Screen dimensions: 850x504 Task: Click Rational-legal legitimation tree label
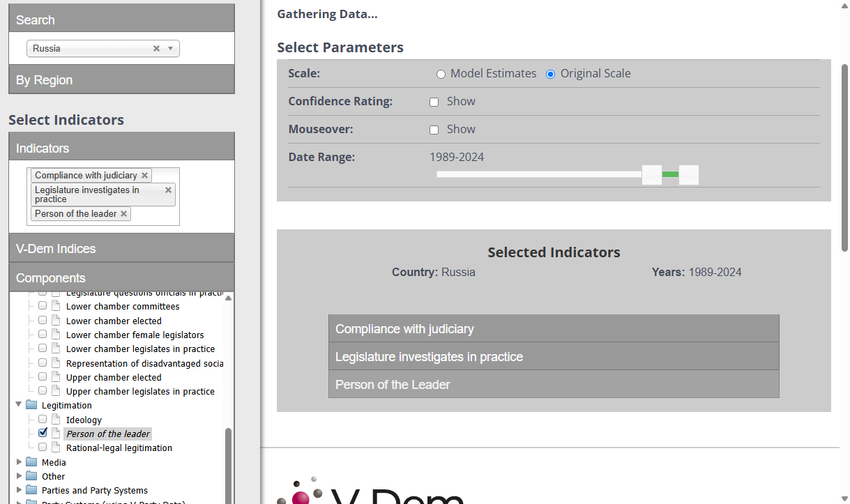(x=119, y=448)
